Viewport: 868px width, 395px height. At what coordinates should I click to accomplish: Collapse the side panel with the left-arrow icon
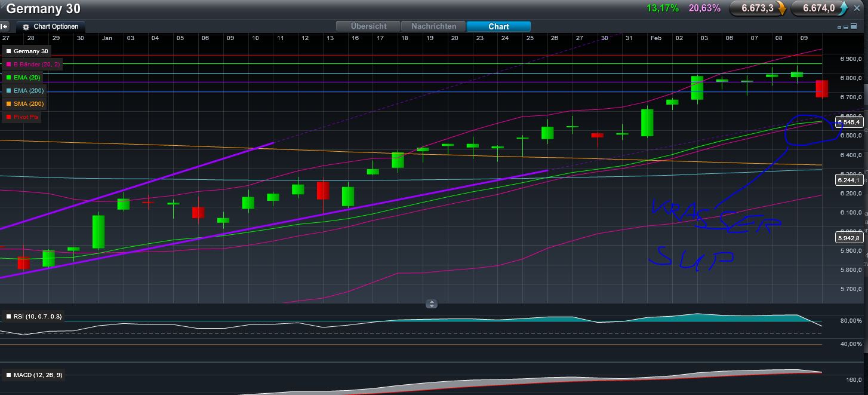click(5, 26)
